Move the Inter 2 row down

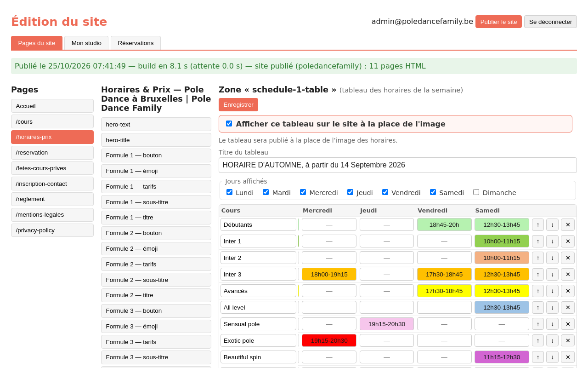tap(552, 258)
